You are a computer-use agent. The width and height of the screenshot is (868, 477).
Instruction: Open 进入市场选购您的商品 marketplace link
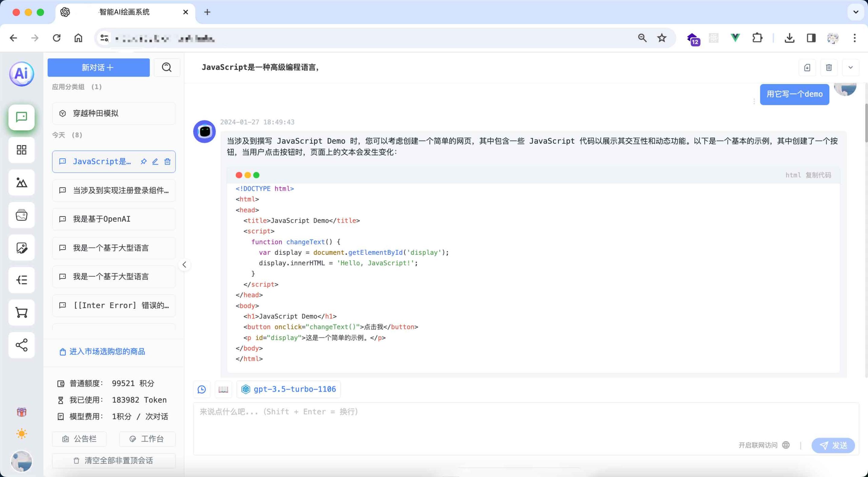coord(106,352)
